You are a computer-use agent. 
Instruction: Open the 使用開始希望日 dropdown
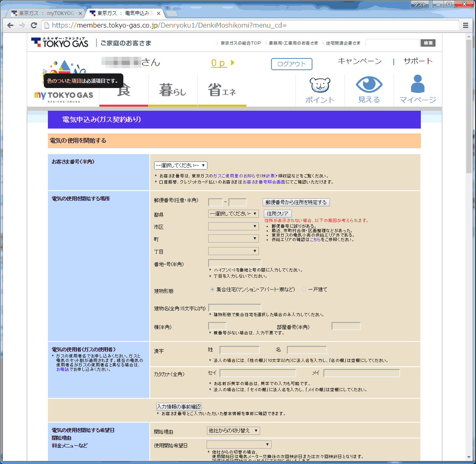point(239,445)
